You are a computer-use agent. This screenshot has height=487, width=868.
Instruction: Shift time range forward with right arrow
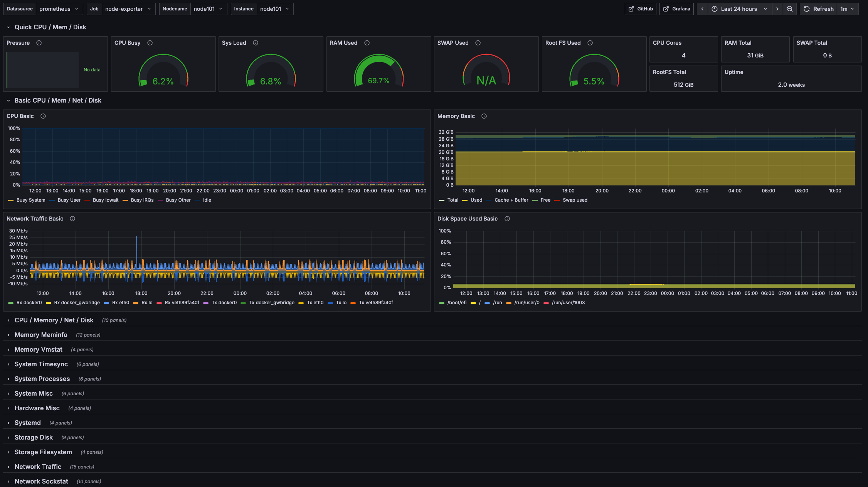[x=777, y=9]
